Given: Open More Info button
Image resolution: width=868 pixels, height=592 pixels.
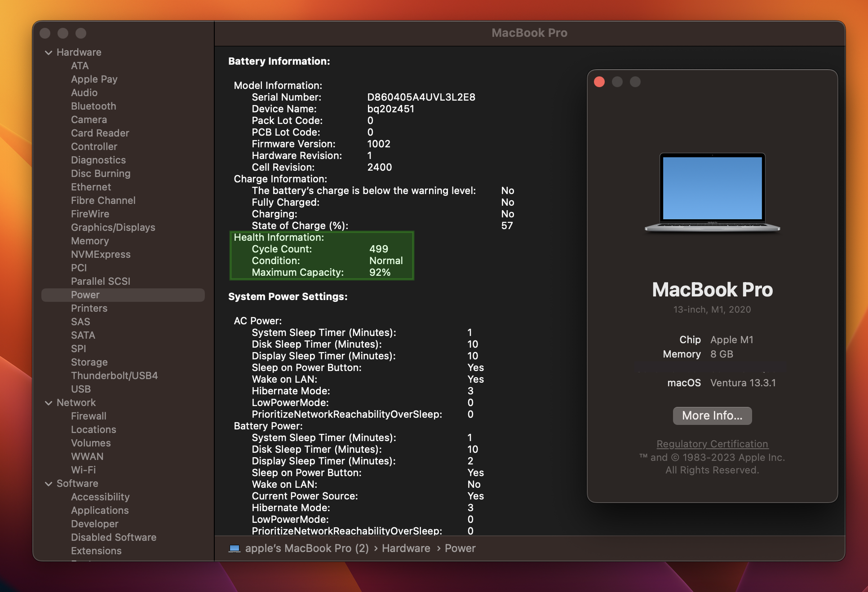Looking at the screenshot, I should [x=712, y=415].
